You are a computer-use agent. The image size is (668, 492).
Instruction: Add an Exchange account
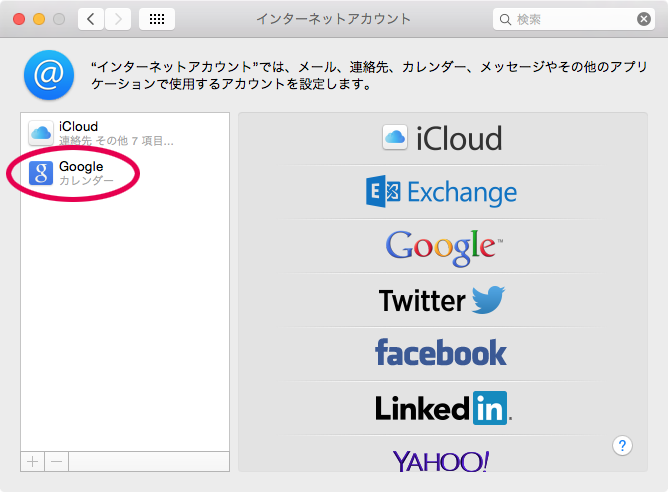click(442, 192)
